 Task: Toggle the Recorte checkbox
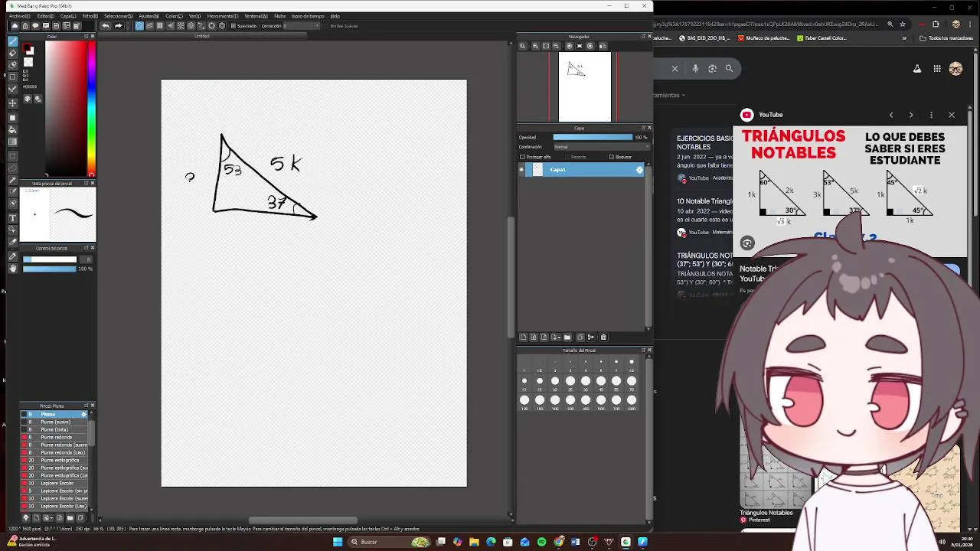point(567,157)
